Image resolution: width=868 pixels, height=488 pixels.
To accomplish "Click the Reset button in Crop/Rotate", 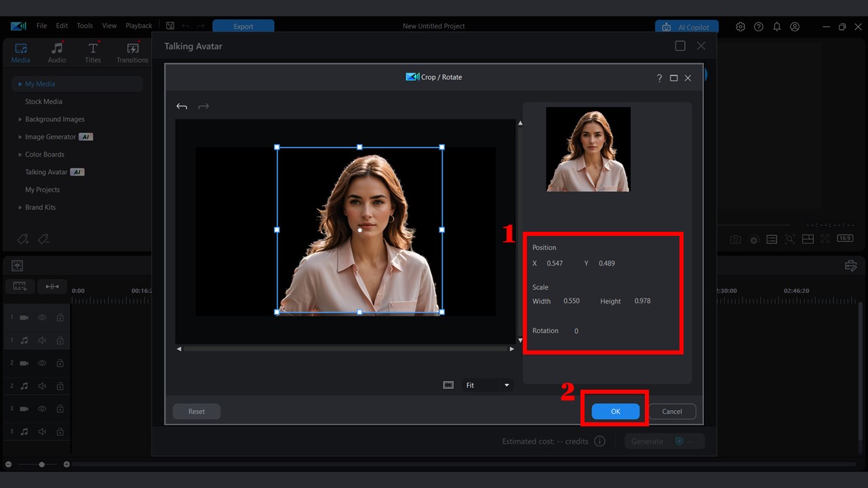I will click(196, 411).
